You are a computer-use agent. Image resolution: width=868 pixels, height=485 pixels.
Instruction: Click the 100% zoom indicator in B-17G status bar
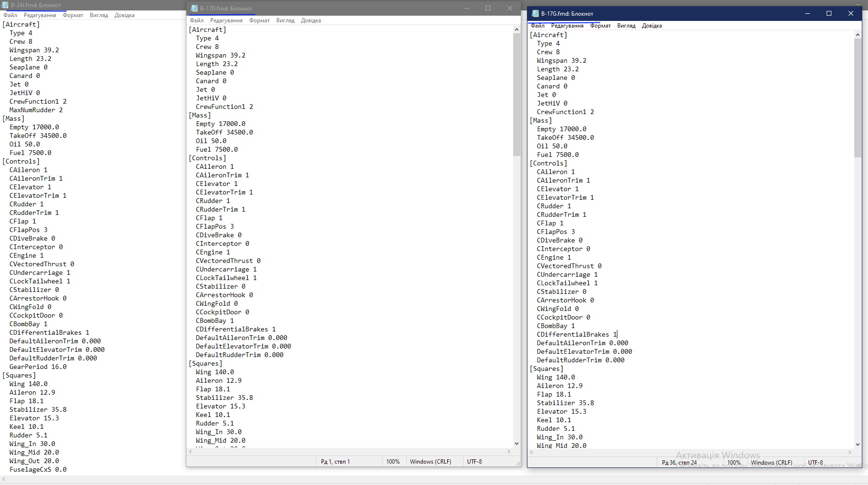point(734,463)
